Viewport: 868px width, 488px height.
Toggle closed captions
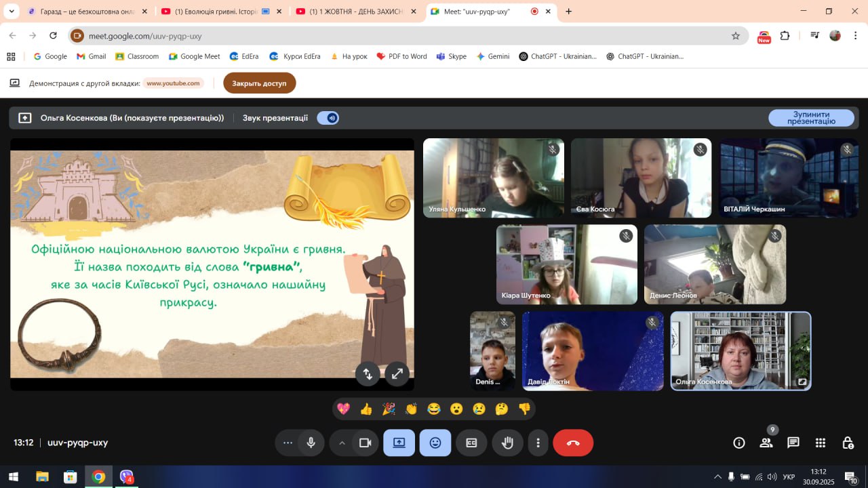pyautogui.click(x=471, y=443)
